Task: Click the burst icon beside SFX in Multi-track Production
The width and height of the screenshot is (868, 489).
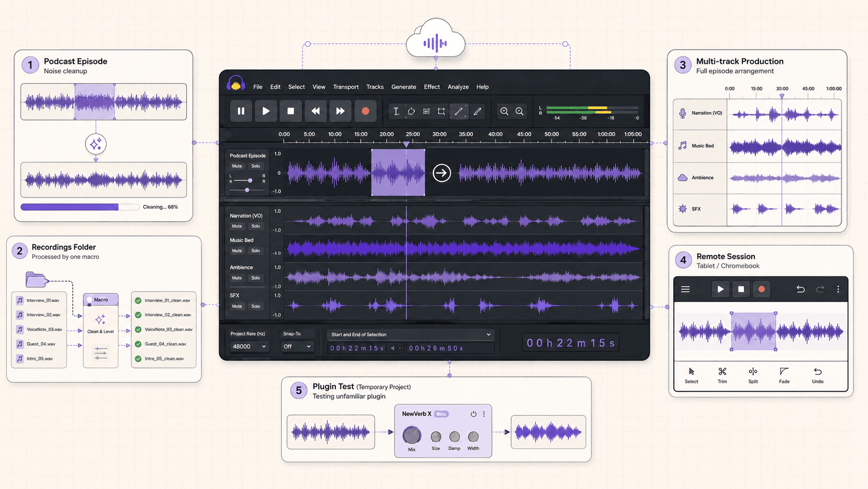Action: [x=683, y=209]
